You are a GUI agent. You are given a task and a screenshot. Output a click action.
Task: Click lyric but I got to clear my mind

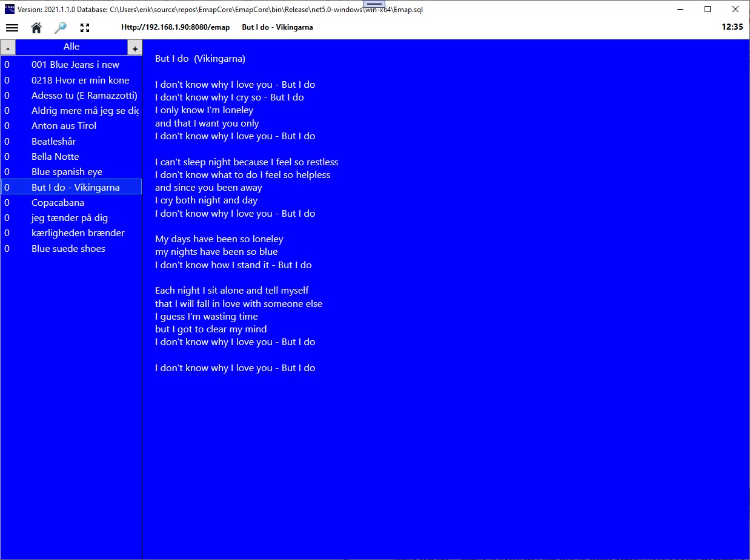point(211,329)
